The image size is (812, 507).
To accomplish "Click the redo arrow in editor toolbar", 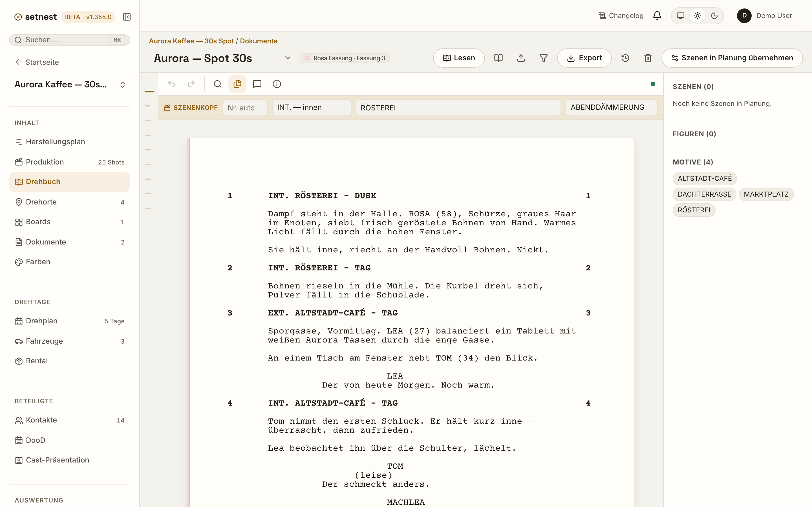I will click(x=191, y=84).
